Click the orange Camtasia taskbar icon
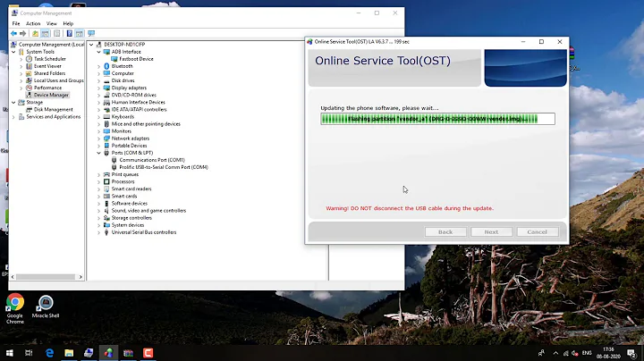The height and width of the screenshot is (361, 644). [x=148, y=353]
